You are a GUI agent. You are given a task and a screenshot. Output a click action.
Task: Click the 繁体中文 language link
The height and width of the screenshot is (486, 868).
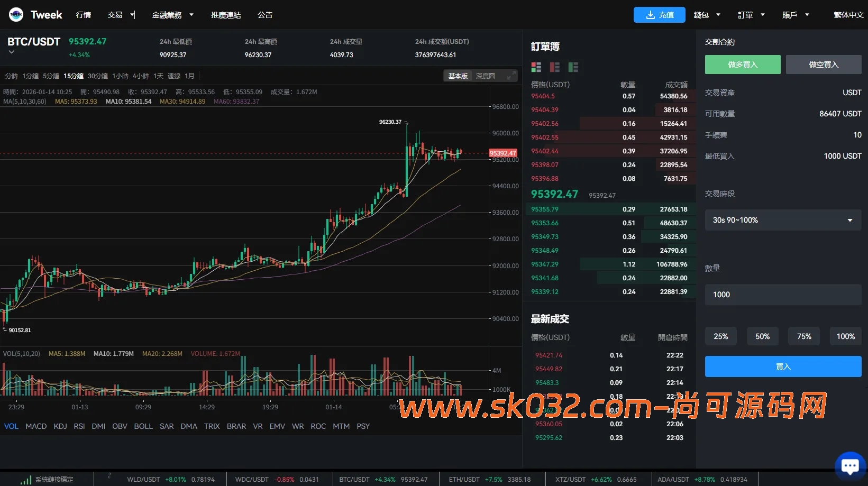pos(848,15)
